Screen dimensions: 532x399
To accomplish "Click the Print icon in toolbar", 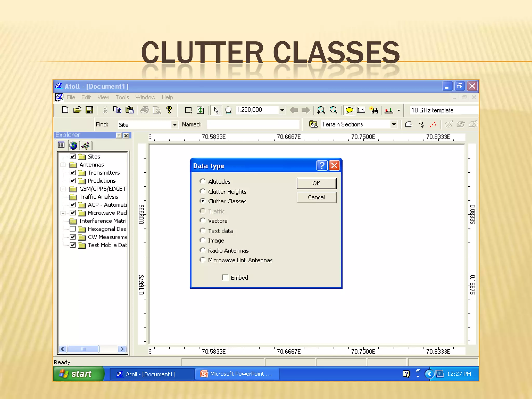I will pyautogui.click(x=144, y=110).
